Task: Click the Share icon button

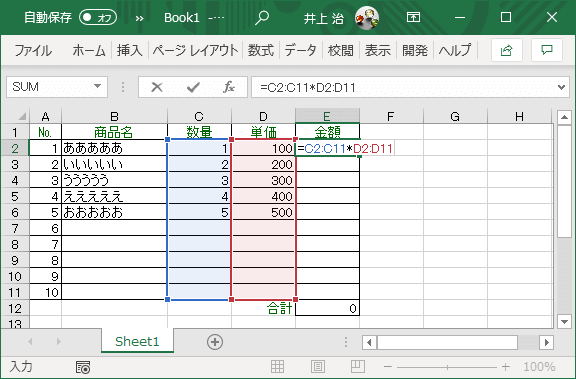Action: click(x=507, y=50)
